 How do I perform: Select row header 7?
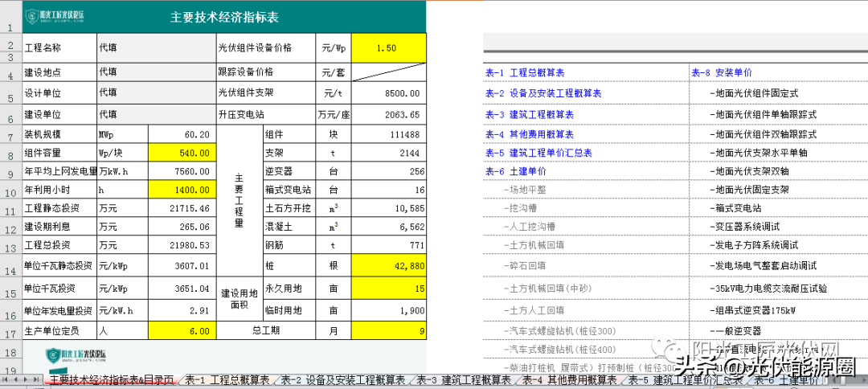tap(11, 136)
